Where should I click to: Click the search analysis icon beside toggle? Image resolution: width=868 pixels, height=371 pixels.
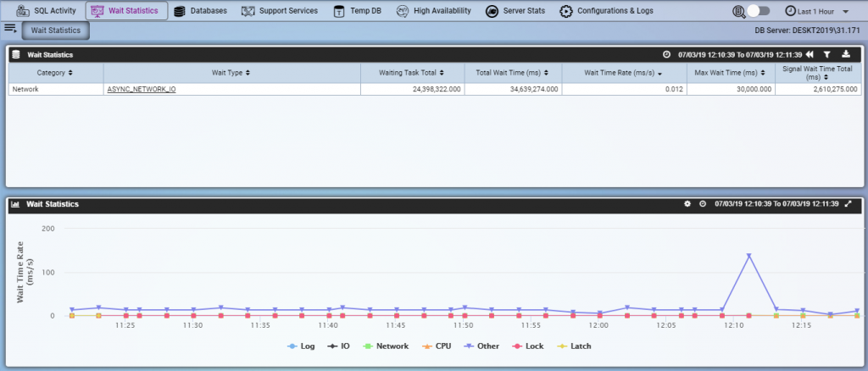[739, 11]
